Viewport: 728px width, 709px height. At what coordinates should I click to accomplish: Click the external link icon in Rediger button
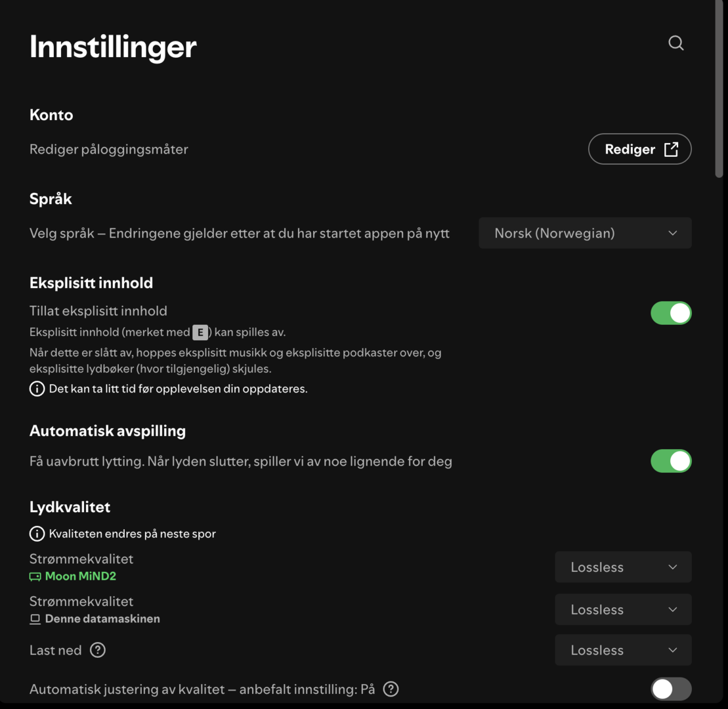pos(671,149)
